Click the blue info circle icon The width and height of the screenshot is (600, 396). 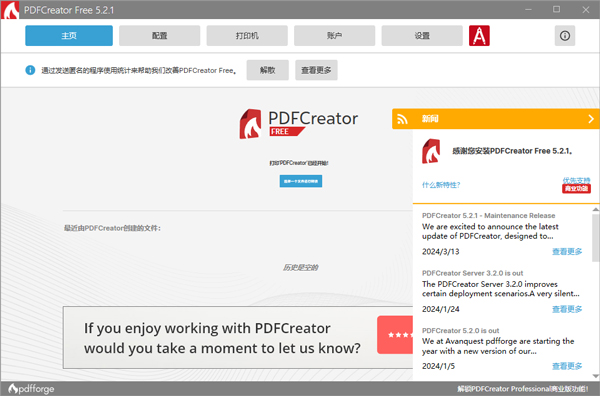pos(30,70)
